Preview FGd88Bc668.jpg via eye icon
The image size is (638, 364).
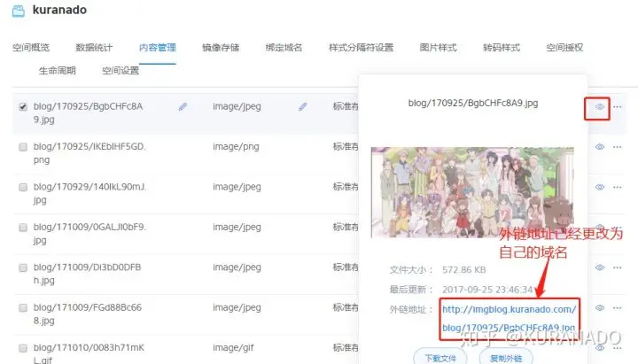(x=599, y=308)
